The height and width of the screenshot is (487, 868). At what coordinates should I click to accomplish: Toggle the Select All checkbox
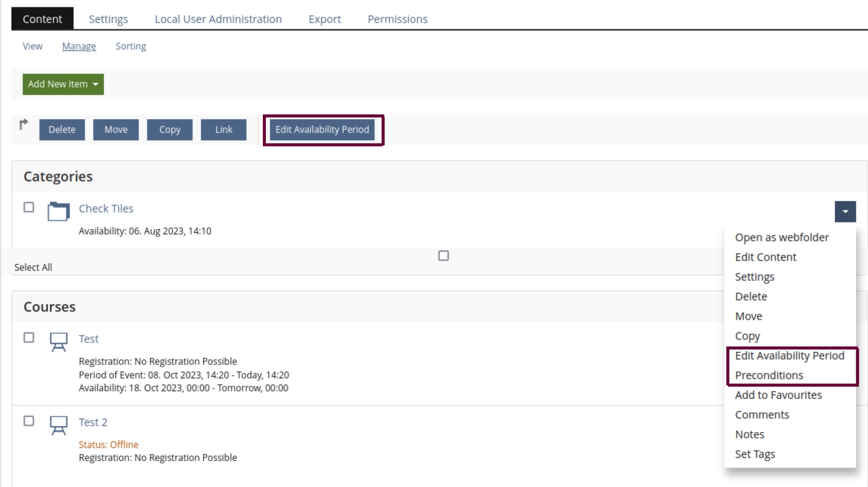click(x=443, y=256)
